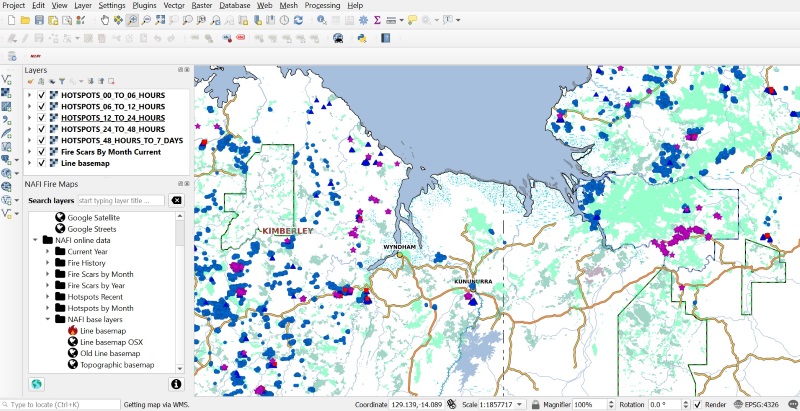Toggle Fire Scars By Month Current visibility

pos(41,152)
